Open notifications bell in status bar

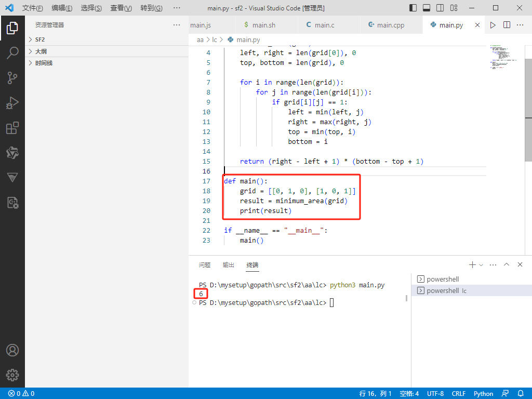[521, 393]
